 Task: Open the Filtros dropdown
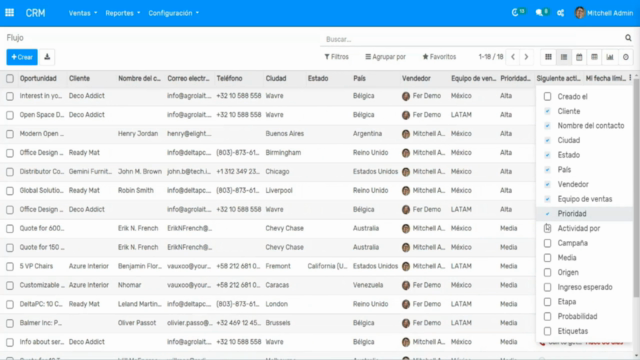(x=336, y=57)
